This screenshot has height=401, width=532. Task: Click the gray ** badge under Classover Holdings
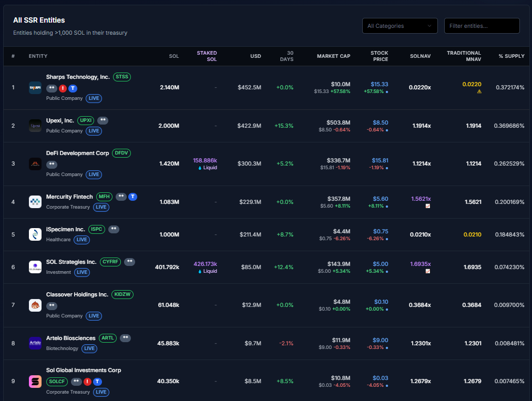click(52, 306)
